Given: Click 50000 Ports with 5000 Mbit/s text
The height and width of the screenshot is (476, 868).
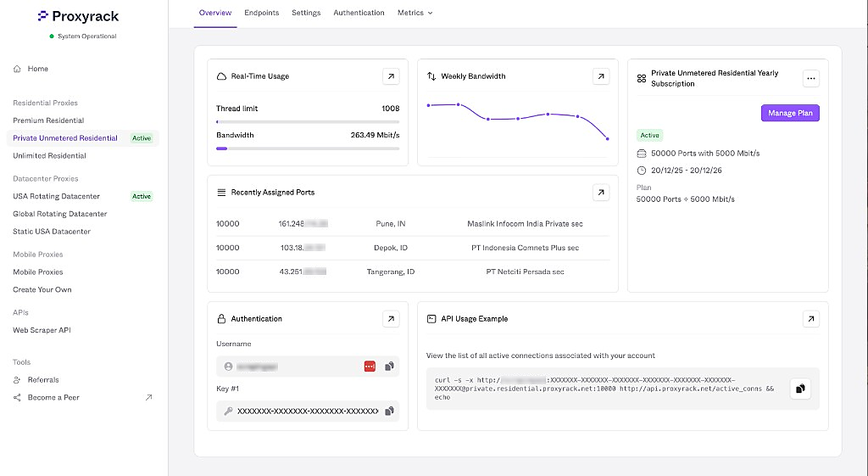Looking at the screenshot, I should point(705,153).
